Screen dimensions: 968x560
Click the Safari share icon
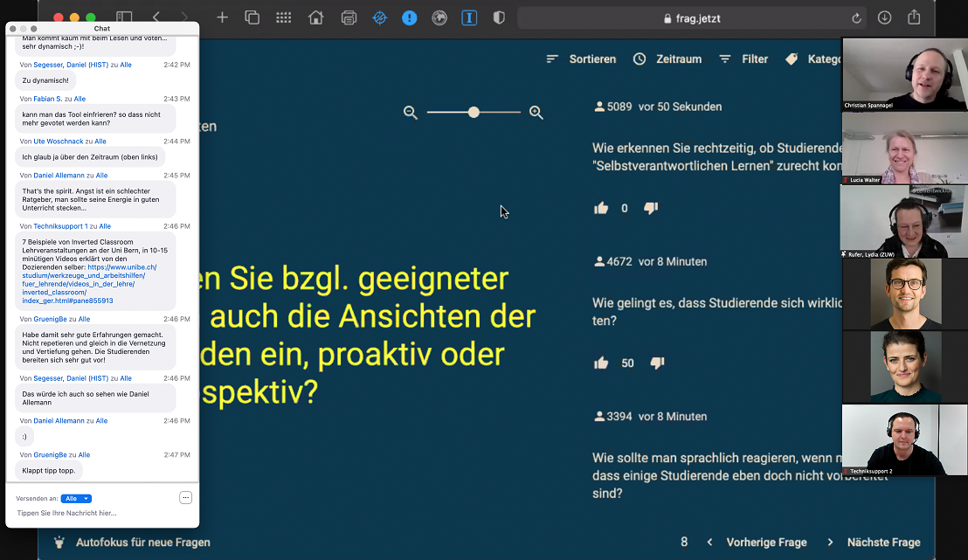click(914, 17)
